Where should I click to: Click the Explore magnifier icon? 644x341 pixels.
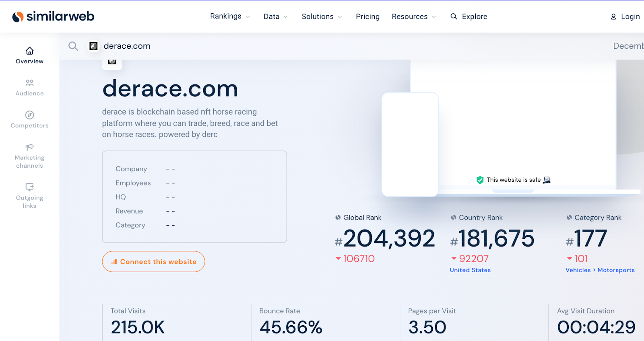pyautogui.click(x=454, y=16)
